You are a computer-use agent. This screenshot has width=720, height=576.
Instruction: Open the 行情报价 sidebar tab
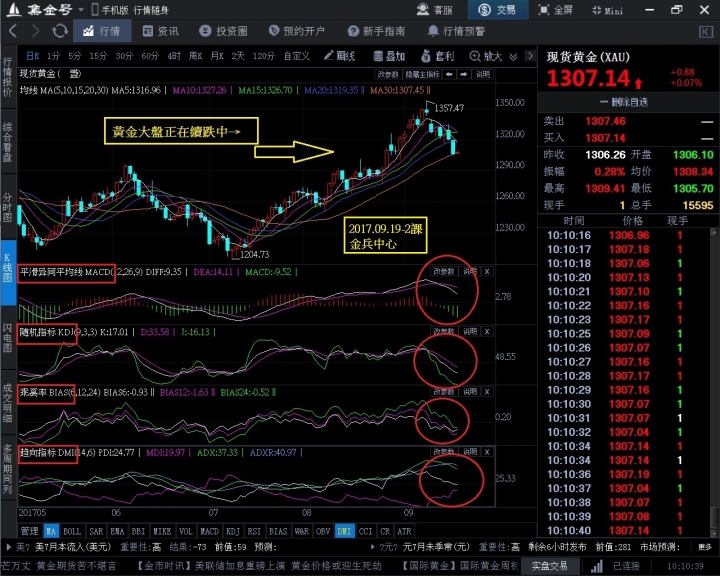pyautogui.click(x=8, y=77)
